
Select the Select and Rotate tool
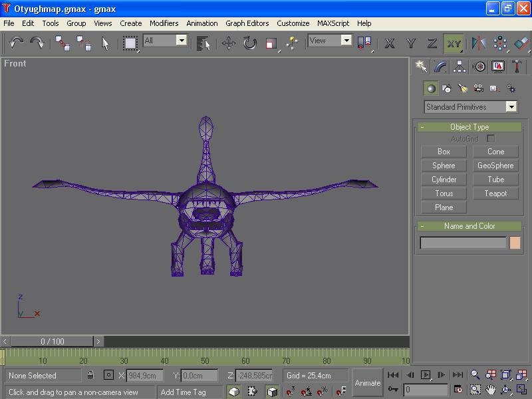249,43
